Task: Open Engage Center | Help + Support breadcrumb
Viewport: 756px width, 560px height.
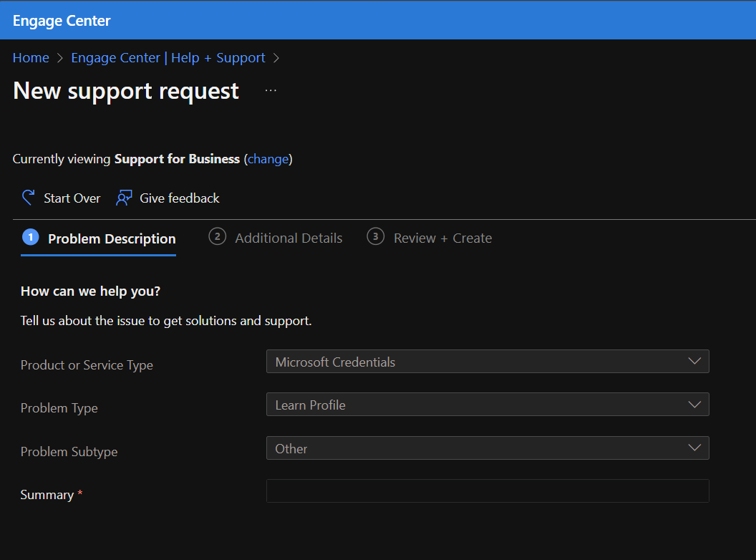Action: [168, 58]
